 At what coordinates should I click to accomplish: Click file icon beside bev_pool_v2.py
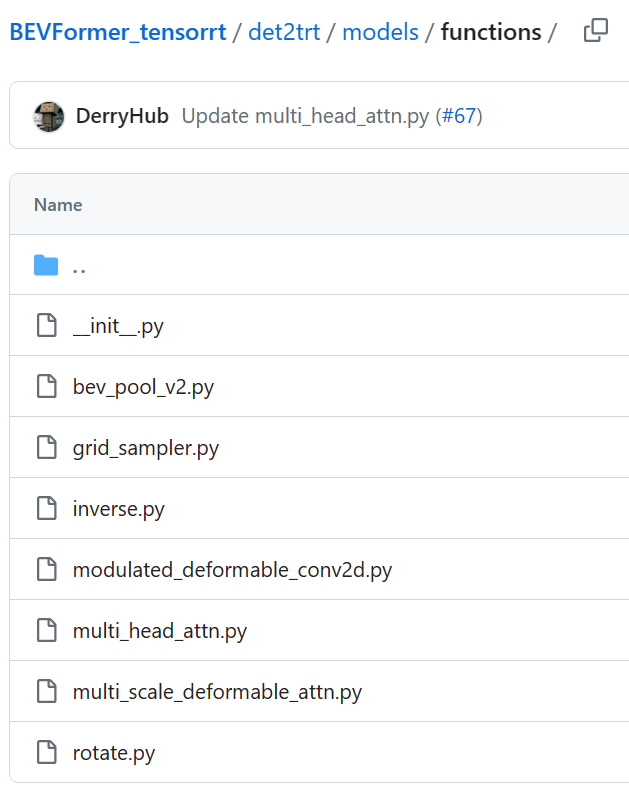pos(46,387)
